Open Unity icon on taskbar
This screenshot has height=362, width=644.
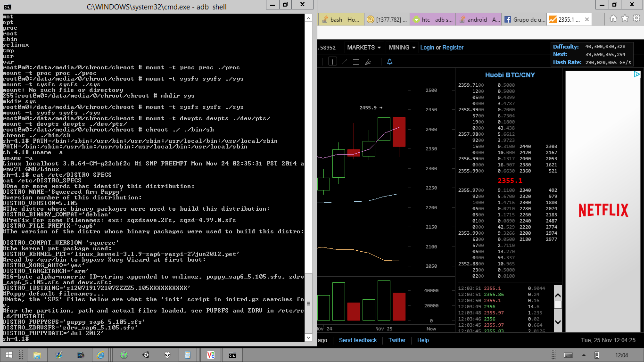(146, 355)
